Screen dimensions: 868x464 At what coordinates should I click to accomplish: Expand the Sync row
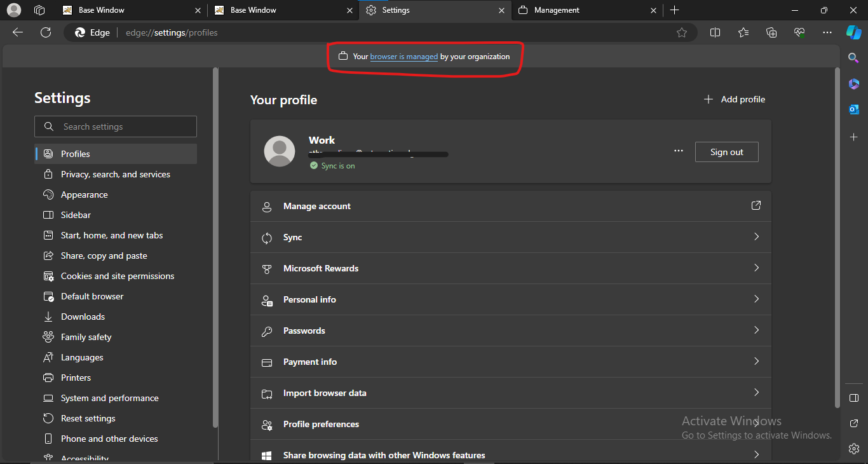point(511,237)
